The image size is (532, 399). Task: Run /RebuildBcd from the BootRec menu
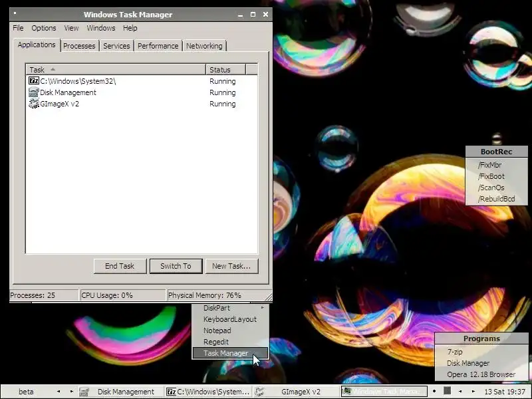(x=496, y=199)
